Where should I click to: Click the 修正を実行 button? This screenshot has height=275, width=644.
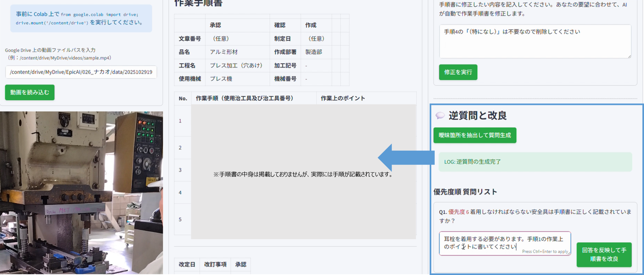coord(458,72)
